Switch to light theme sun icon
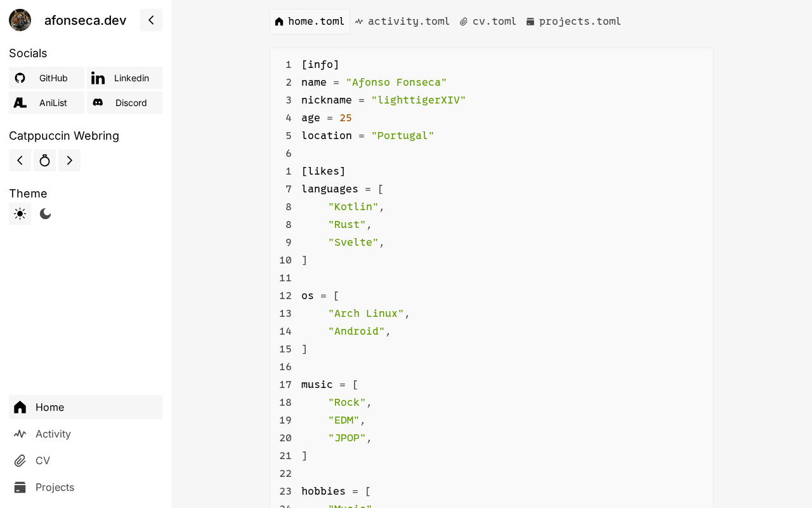 click(20, 214)
